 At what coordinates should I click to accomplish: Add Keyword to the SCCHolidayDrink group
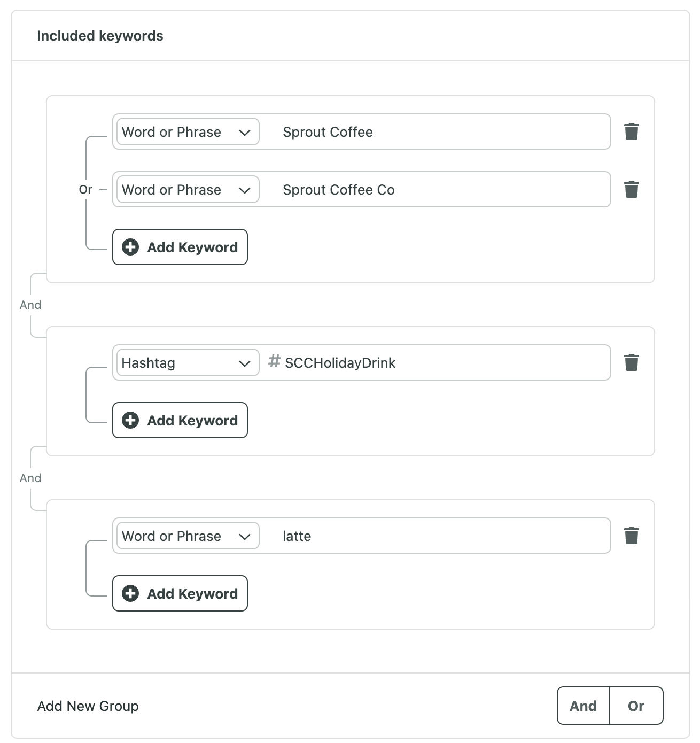pos(180,420)
